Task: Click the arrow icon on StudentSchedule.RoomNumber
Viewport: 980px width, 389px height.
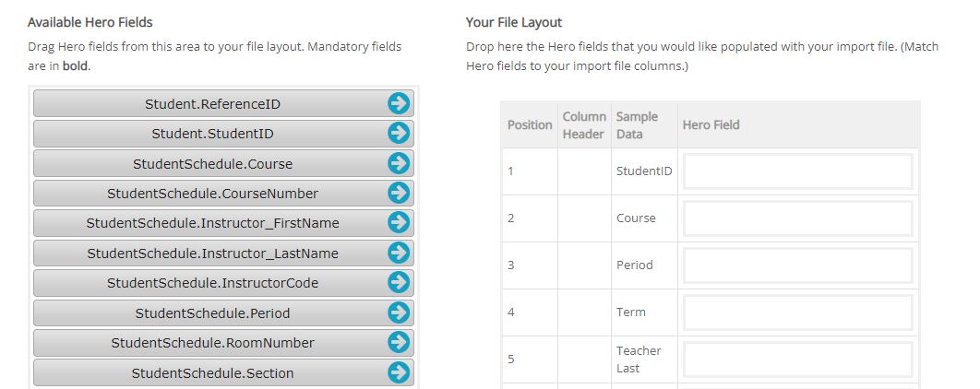Action: click(399, 343)
